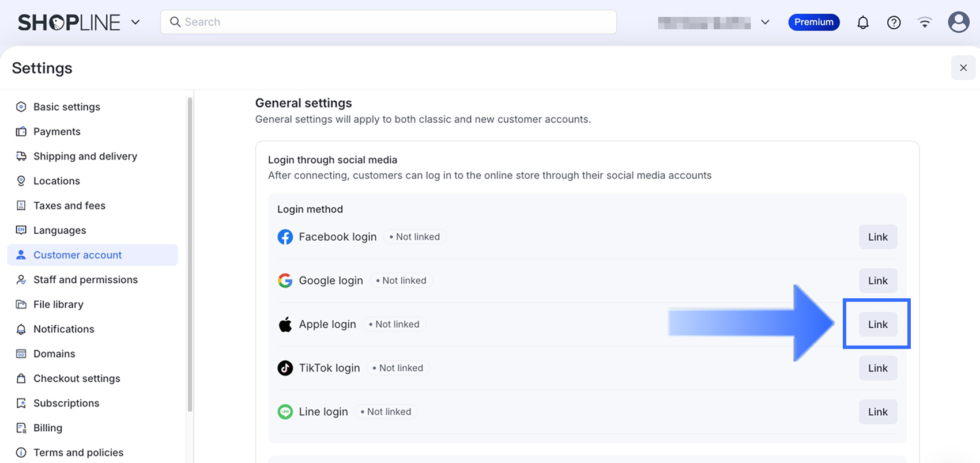Click the top search field
This screenshot has height=463, width=980.
[388, 22]
